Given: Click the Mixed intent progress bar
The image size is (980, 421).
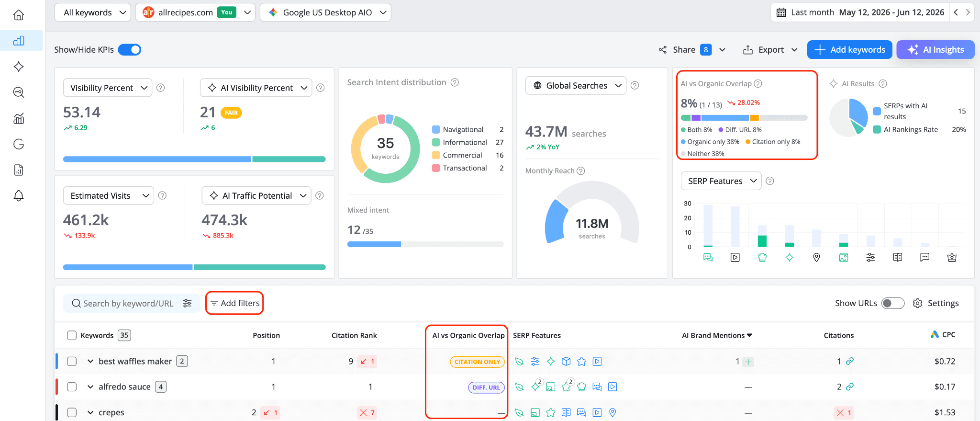Looking at the screenshot, I should 425,244.
